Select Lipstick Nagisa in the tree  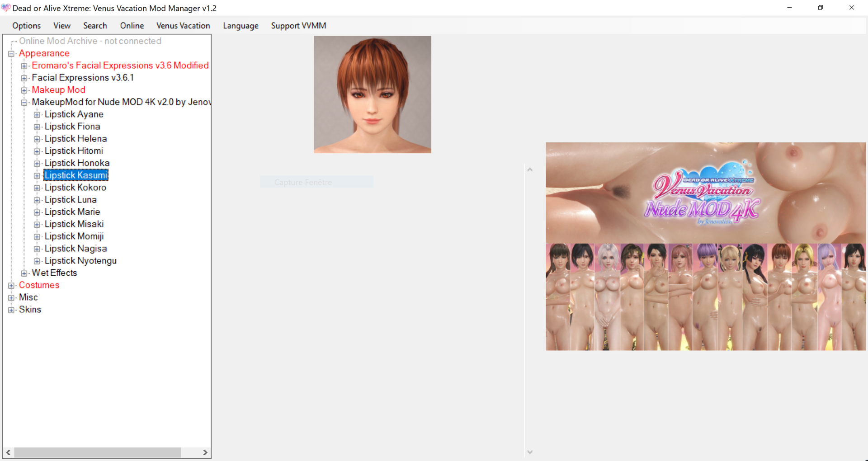75,249
